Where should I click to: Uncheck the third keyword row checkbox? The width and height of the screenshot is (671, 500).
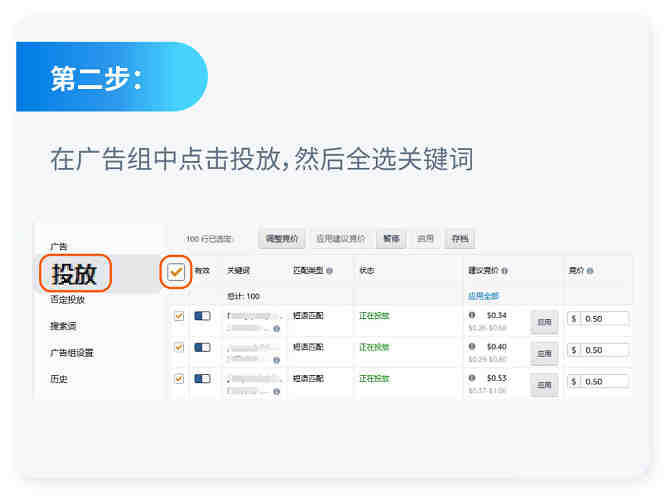(179, 379)
